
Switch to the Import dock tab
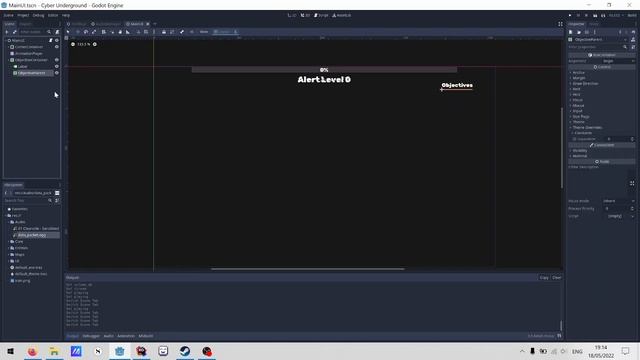(x=25, y=24)
